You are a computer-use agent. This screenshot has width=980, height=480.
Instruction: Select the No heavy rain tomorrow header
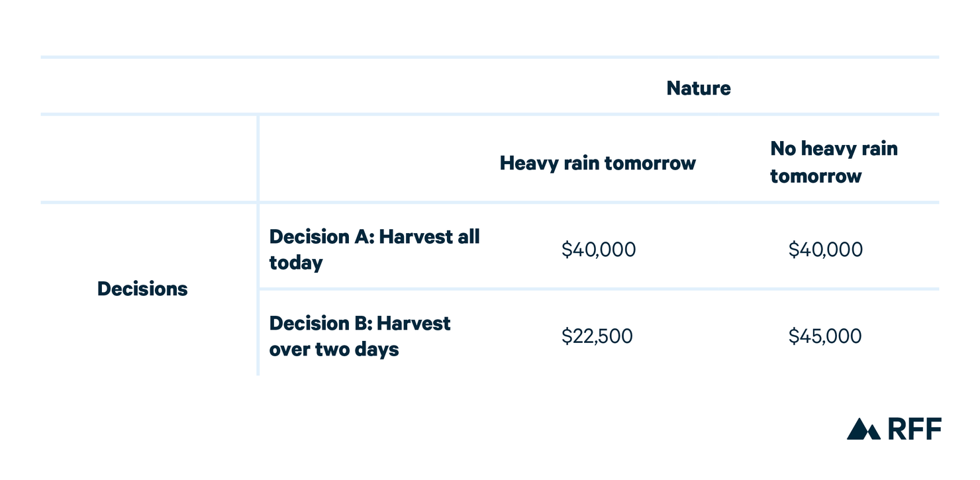coord(834,162)
